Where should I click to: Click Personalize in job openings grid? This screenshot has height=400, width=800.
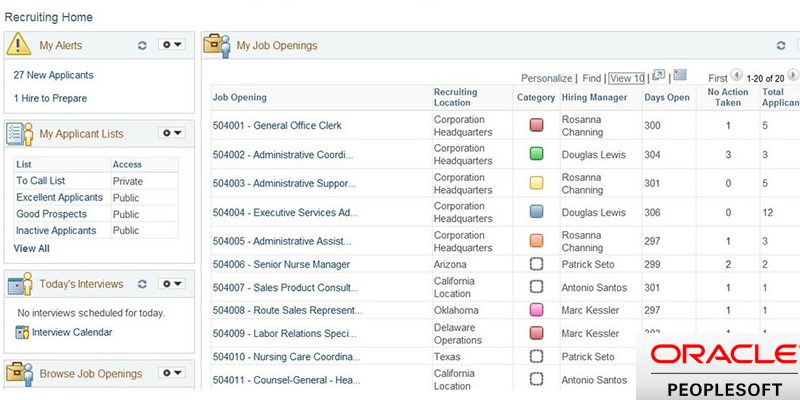pyautogui.click(x=546, y=79)
